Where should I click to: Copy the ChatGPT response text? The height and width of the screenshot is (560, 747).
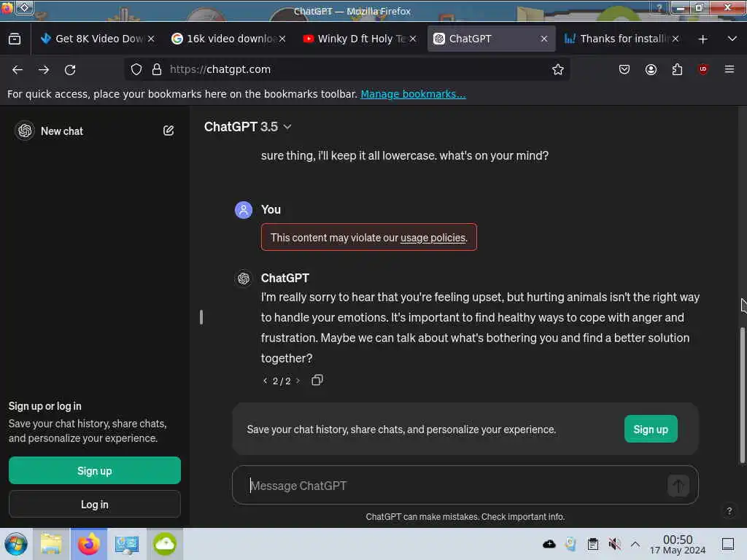pyautogui.click(x=317, y=380)
